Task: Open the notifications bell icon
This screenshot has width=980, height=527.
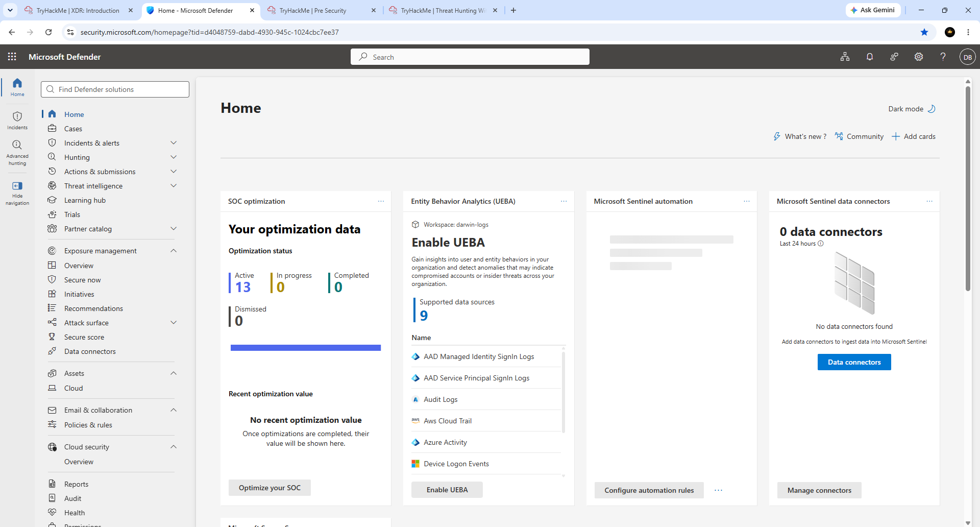Action: pos(870,57)
